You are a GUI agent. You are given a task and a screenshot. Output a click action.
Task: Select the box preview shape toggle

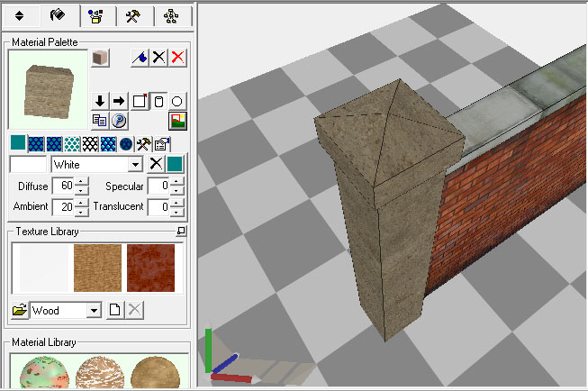140,101
